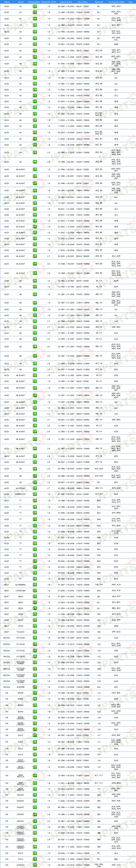Click fuel icon in VW POLO BJX row
The width and height of the screenshot is (136, 868).
[35, 853]
